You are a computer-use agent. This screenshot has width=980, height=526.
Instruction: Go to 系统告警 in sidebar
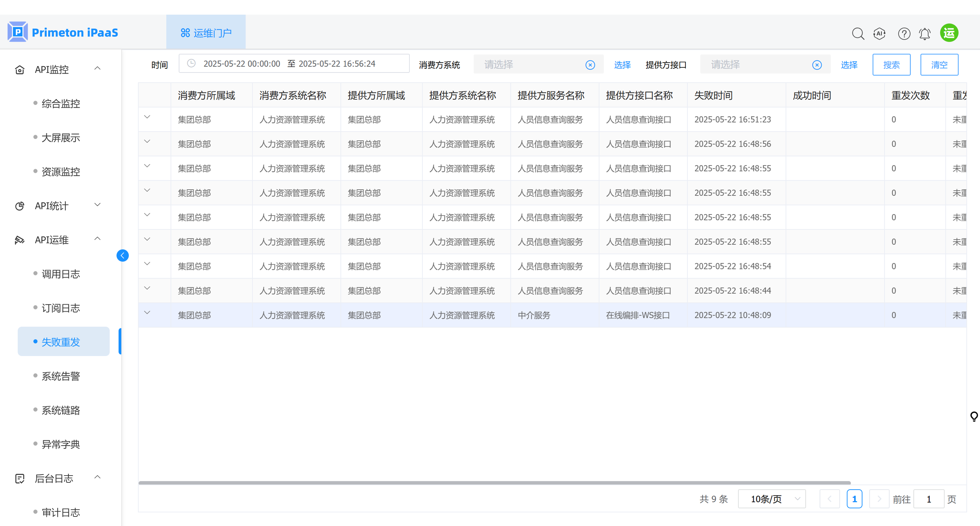(61, 376)
